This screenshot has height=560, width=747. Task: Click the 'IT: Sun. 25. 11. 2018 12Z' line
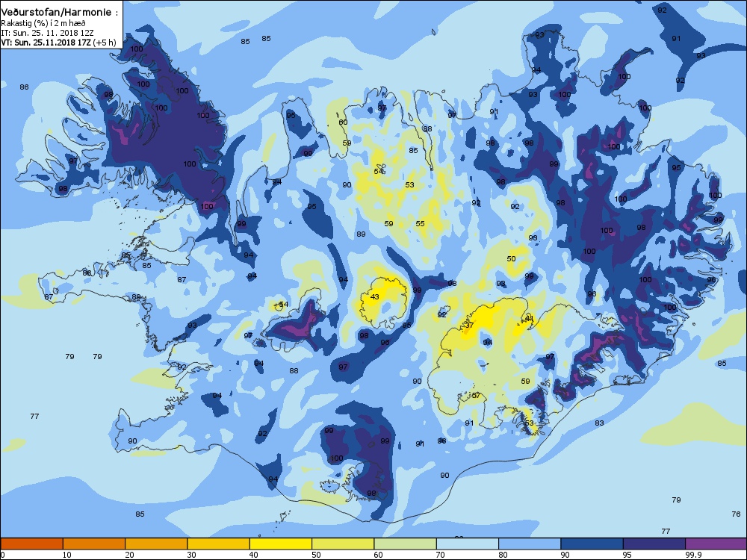pyautogui.click(x=47, y=33)
